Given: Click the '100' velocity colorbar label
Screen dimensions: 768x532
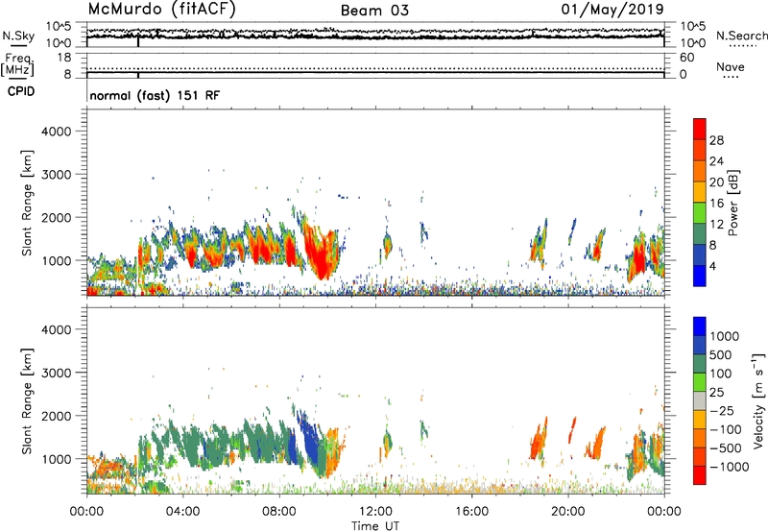Looking at the screenshot, I should [721, 374].
